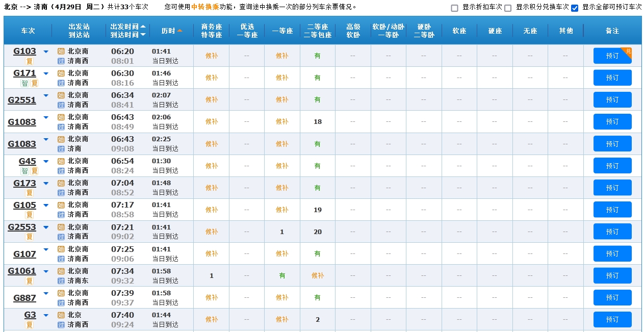Screen dimensions: 644x332
Task: Click the 过 pass-through icon in G107 row
Action: tap(61, 259)
